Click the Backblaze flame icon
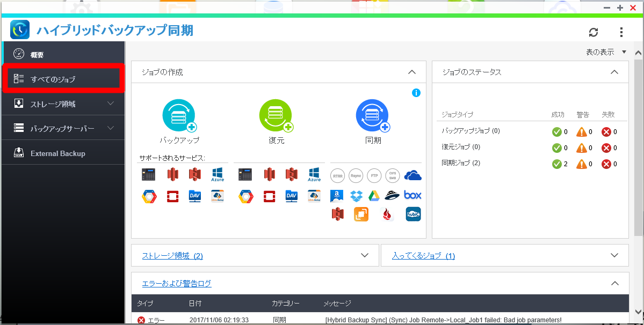 click(x=386, y=214)
